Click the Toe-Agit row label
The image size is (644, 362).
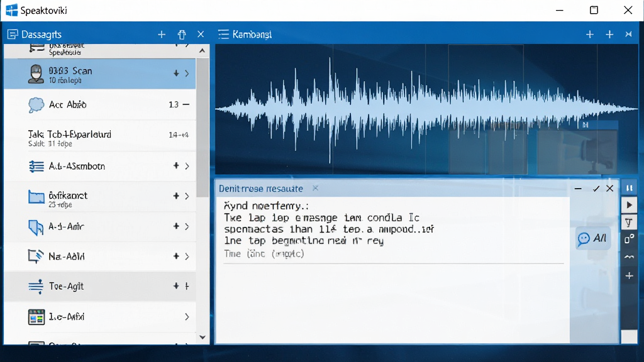click(x=66, y=286)
